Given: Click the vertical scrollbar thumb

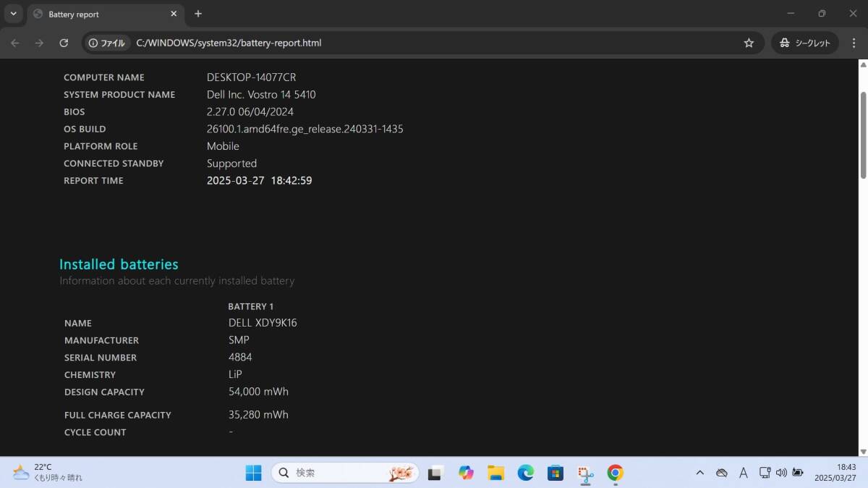Looking at the screenshot, I should point(863,135).
